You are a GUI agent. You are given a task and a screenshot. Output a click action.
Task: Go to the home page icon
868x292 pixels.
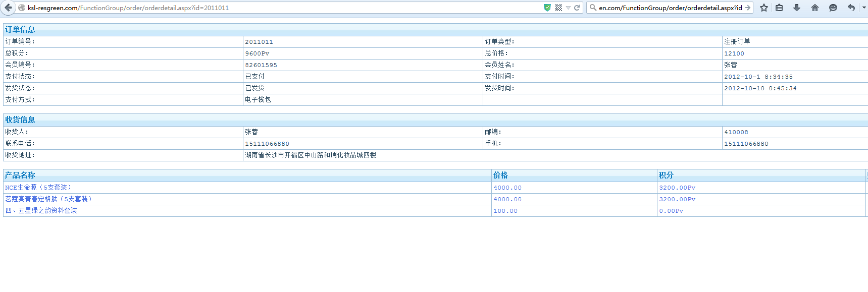(815, 8)
